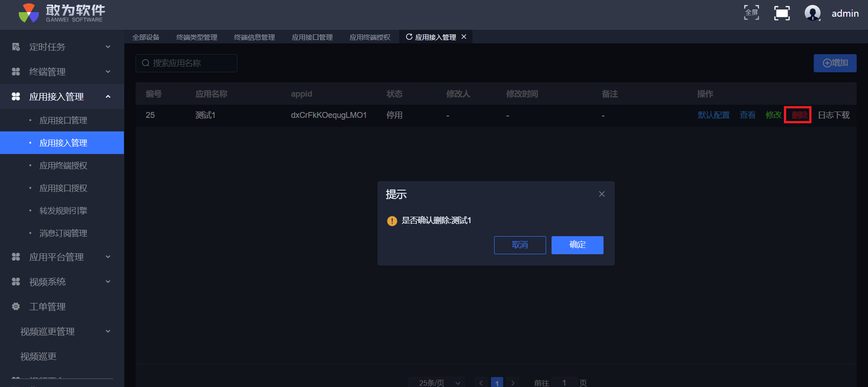Viewport: 868px width, 387px height.
Task: Click the Ganwei Software logo
Action: pos(29,13)
